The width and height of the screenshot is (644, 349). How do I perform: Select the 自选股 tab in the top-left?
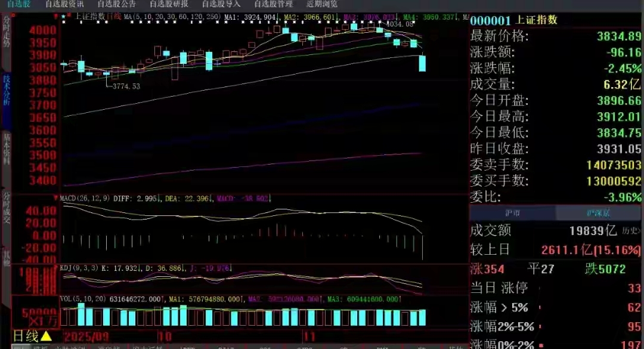pos(18,4)
